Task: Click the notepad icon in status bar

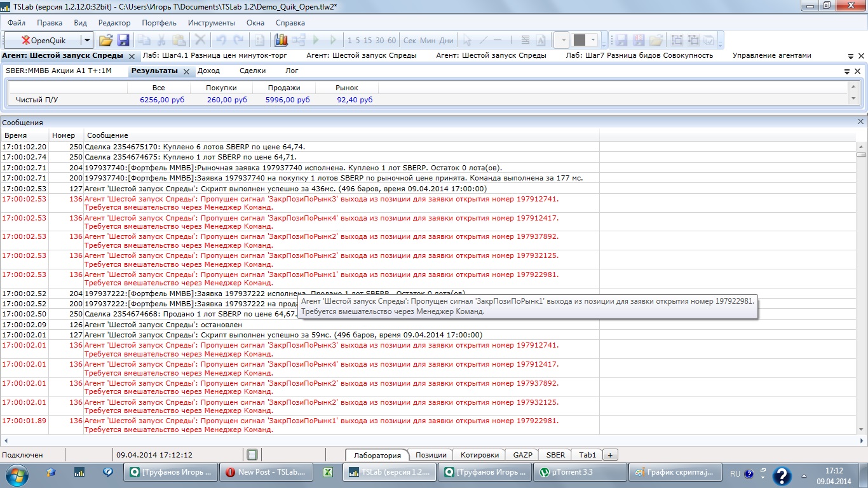Action: [x=252, y=455]
